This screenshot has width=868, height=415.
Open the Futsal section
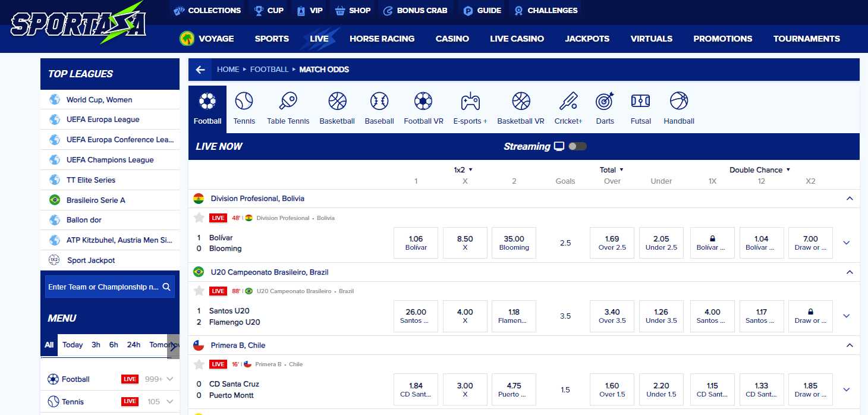point(640,107)
